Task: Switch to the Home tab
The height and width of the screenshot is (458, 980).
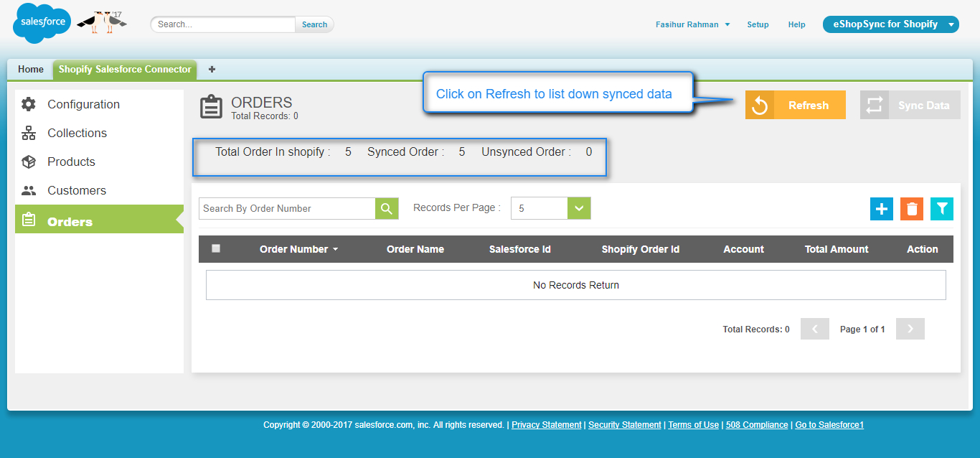Action: pyautogui.click(x=31, y=70)
